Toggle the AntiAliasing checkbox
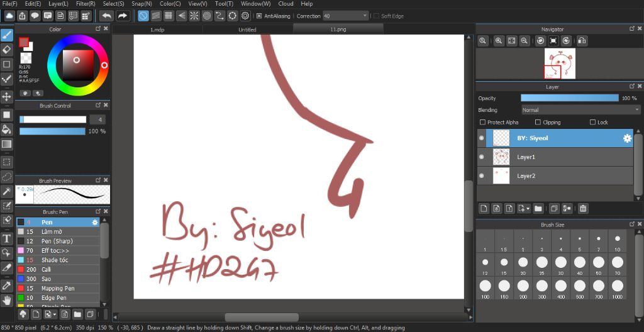 [x=258, y=16]
